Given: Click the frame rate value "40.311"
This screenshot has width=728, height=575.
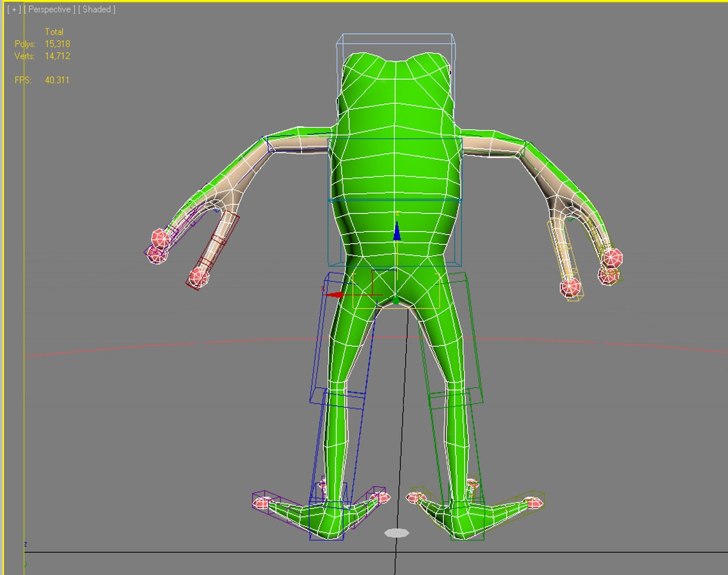Looking at the screenshot, I should coord(57,80).
